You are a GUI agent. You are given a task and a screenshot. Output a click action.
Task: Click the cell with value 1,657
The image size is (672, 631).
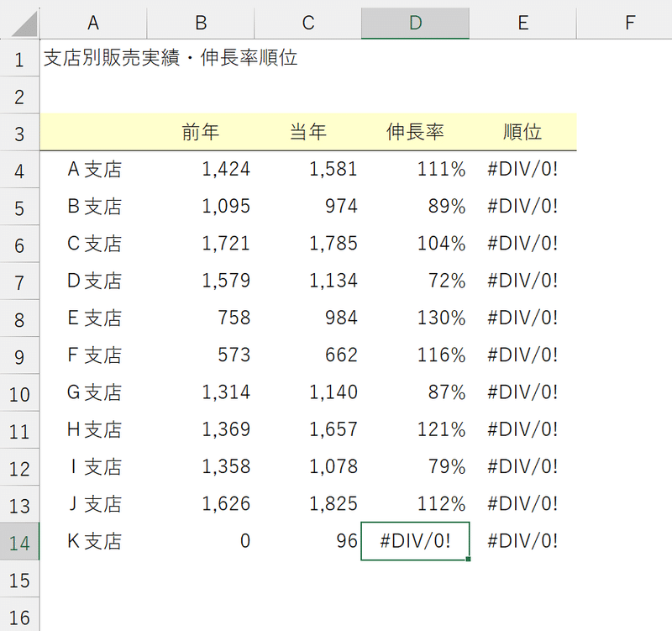tap(308, 429)
